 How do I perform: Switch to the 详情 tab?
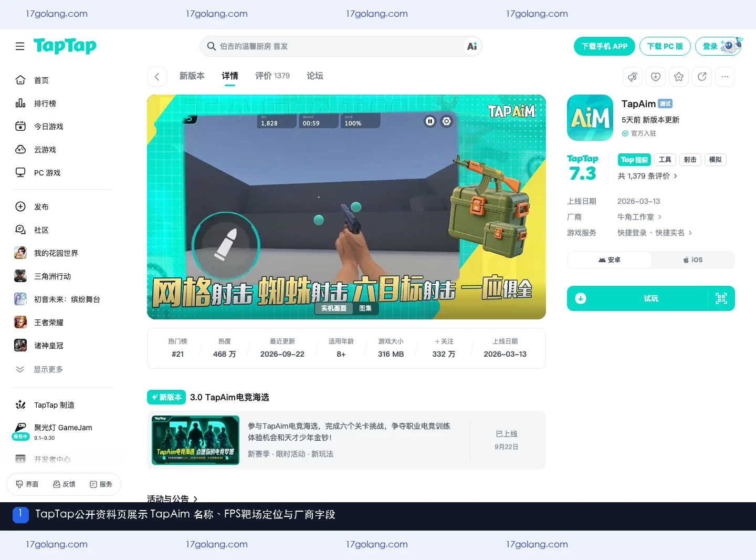click(230, 76)
